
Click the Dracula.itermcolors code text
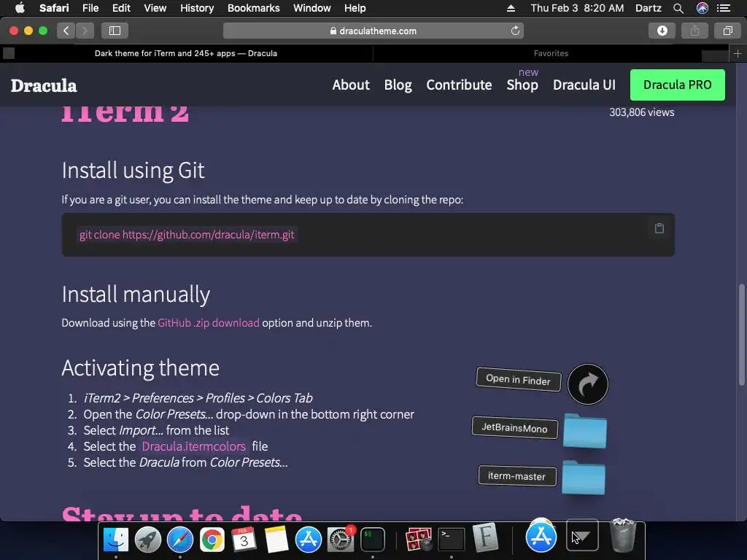[x=193, y=446]
